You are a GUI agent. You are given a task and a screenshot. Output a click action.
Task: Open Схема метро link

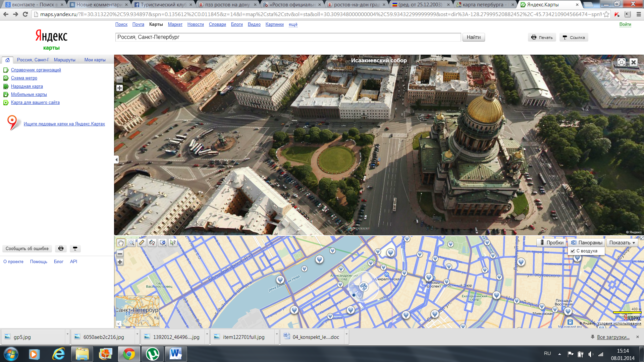click(24, 78)
